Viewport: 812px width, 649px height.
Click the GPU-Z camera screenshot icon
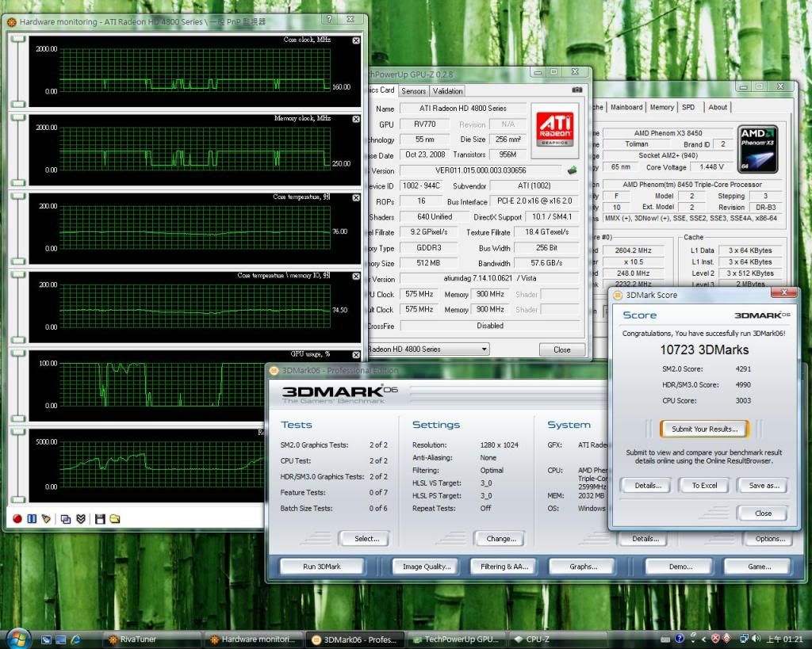[x=577, y=90]
